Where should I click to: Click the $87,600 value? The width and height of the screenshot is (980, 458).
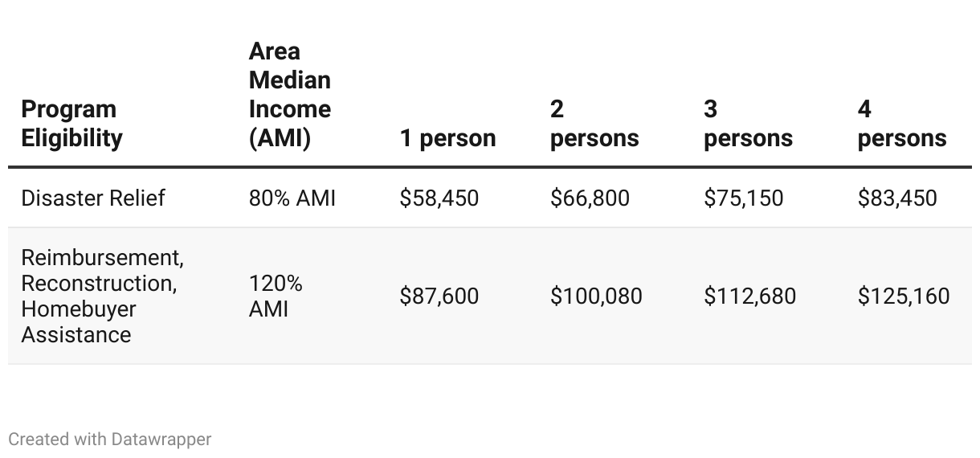click(439, 296)
